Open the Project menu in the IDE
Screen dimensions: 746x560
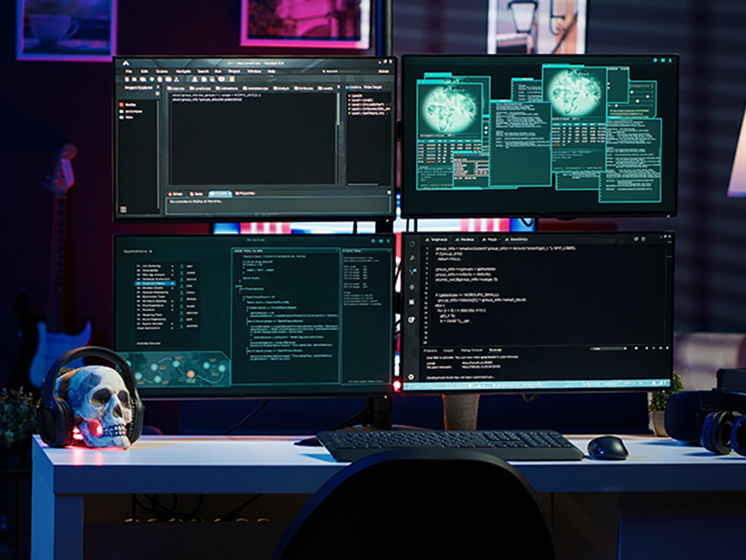pyautogui.click(x=234, y=71)
